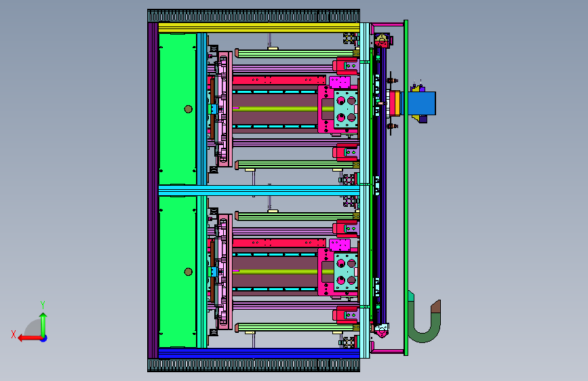Select the long red rail in the lower assembly
The height and width of the screenshot is (381, 588).
[x=279, y=243]
